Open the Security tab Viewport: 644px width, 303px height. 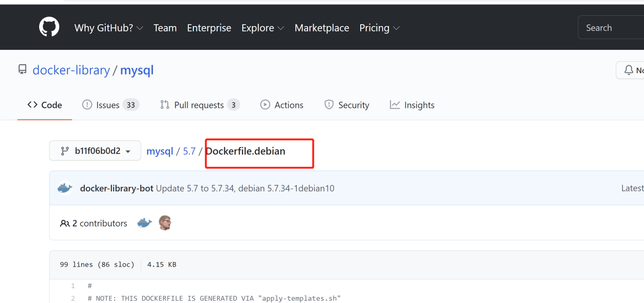coord(347,105)
